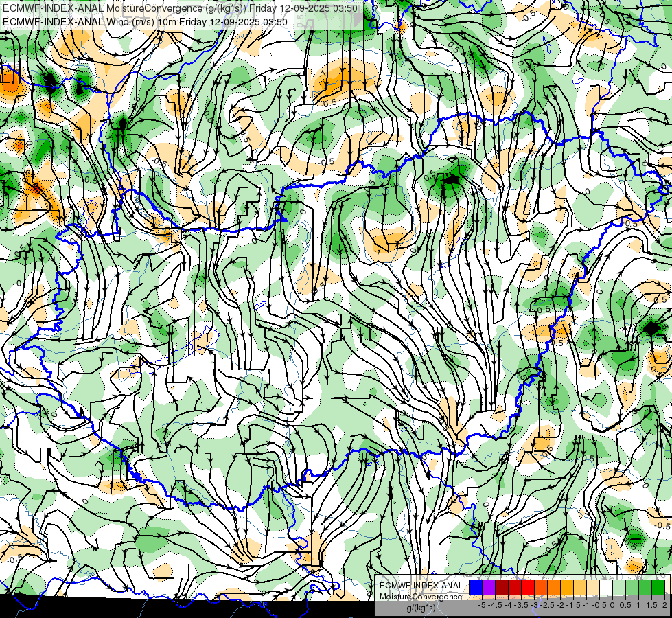The width and height of the screenshot is (672, 618).
Task: Pick the dark maroon swatch between -4.5 and -4
Action: [502, 587]
